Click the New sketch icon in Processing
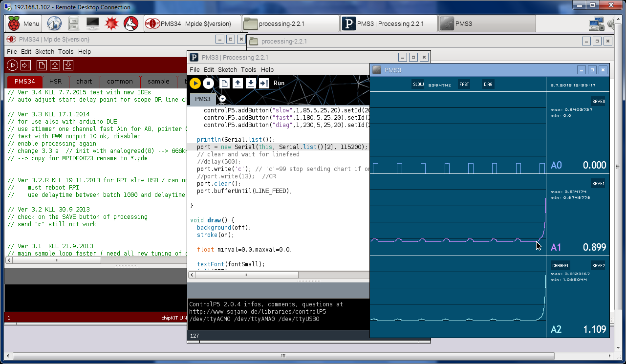Image resolution: width=626 pixels, height=364 pixels. 224,83
